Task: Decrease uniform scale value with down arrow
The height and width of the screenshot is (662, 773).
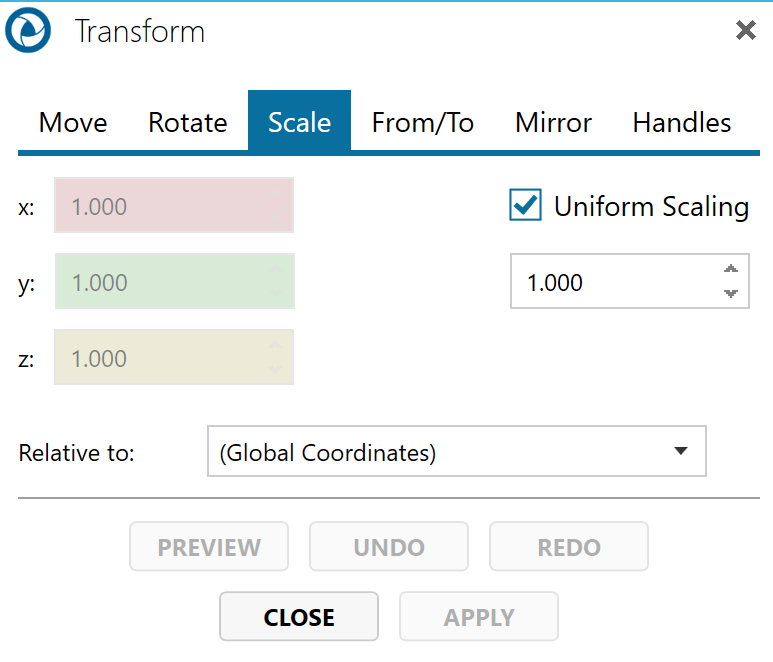Action: click(731, 294)
